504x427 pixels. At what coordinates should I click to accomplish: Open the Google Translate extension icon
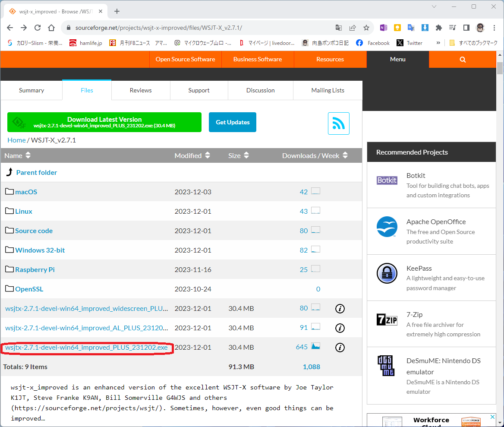tap(411, 28)
